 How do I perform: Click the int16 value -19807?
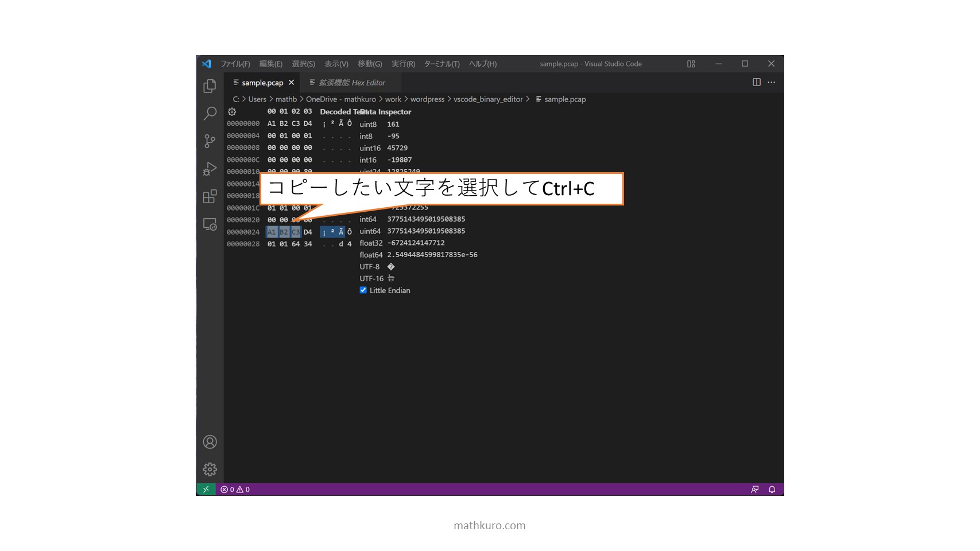[x=400, y=160]
